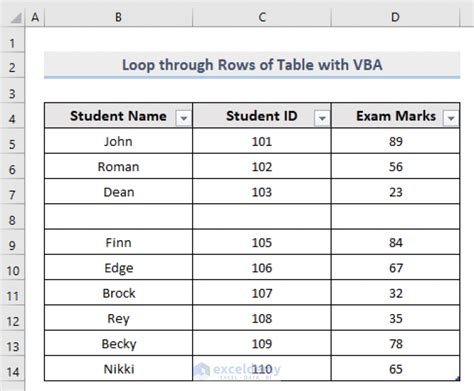Click the cell with Student ID 107
The width and height of the screenshot is (474, 391).
pyautogui.click(x=262, y=293)
